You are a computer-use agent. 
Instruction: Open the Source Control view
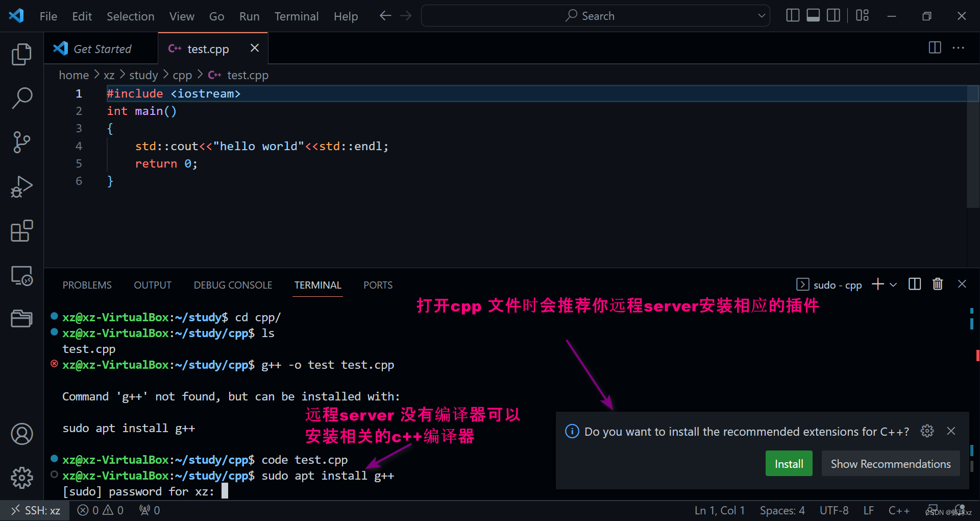coord(21,142)
